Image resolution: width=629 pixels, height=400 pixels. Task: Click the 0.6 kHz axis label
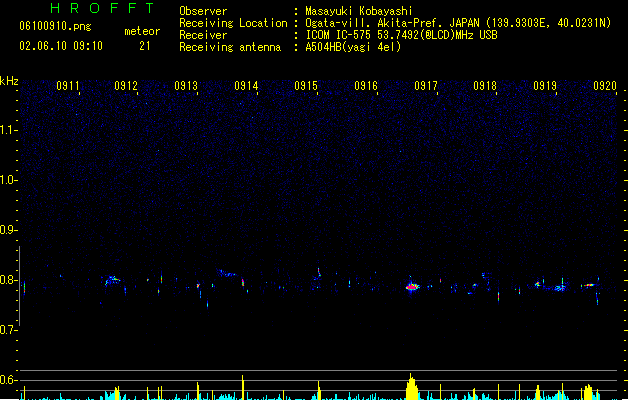click(x=8, y=380)
